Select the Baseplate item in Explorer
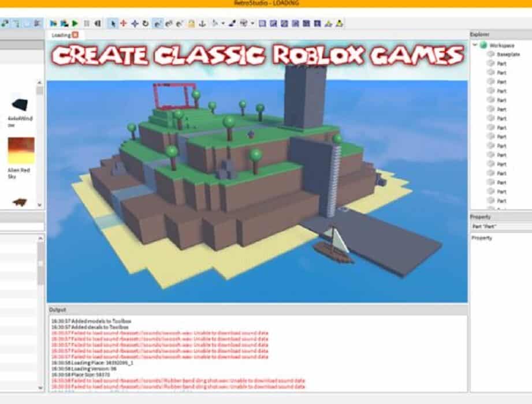The width and height of the screenshot is (532, 404). [508, 54]
